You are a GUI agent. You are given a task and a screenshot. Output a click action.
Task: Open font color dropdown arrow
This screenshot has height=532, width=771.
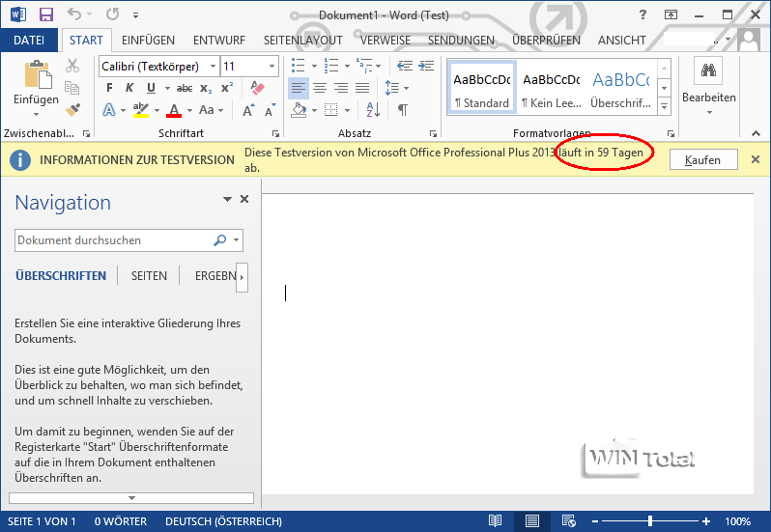tap(189, 110)
